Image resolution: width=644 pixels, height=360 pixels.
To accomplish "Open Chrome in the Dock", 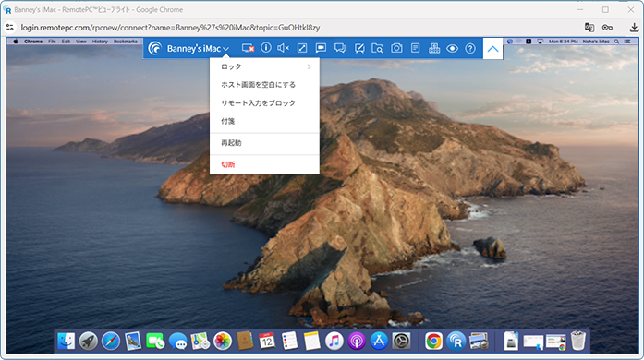I will tap(433, 342).
